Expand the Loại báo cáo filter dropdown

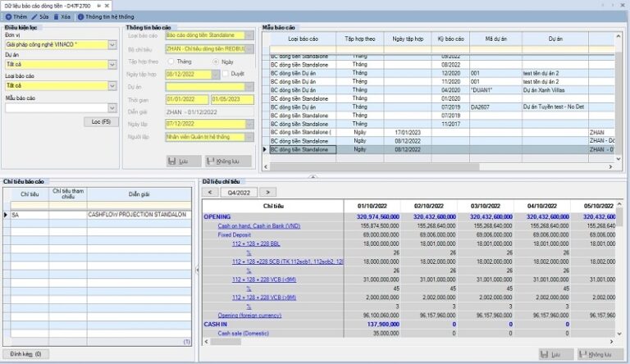[x=112, y=85]
